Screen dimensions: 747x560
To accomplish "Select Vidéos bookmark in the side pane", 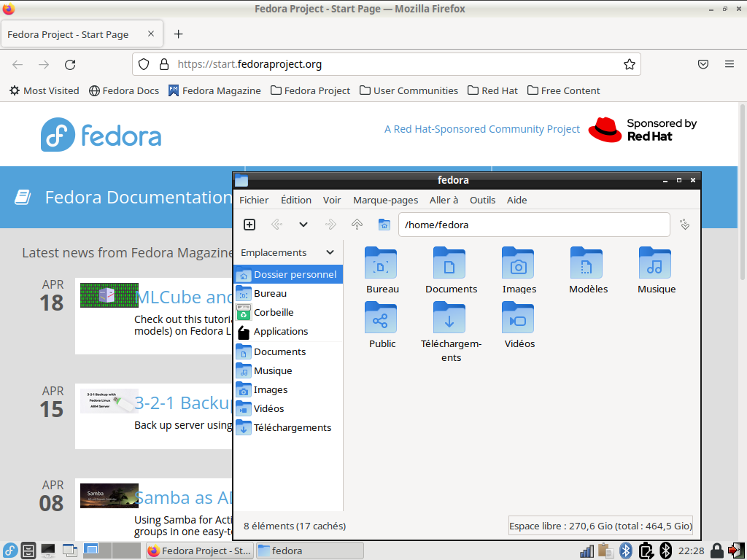I will 288,408.
